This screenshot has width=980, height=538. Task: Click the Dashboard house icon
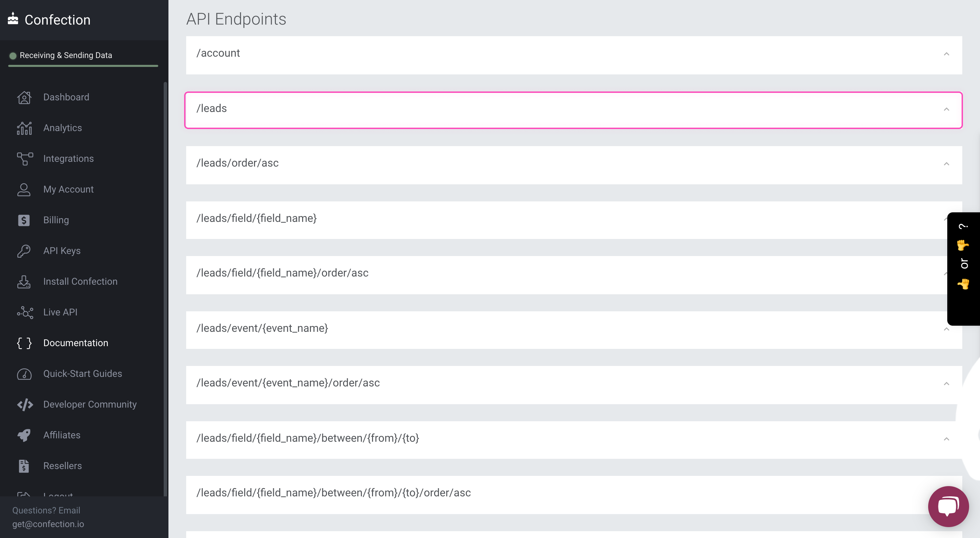click(24, 98)
